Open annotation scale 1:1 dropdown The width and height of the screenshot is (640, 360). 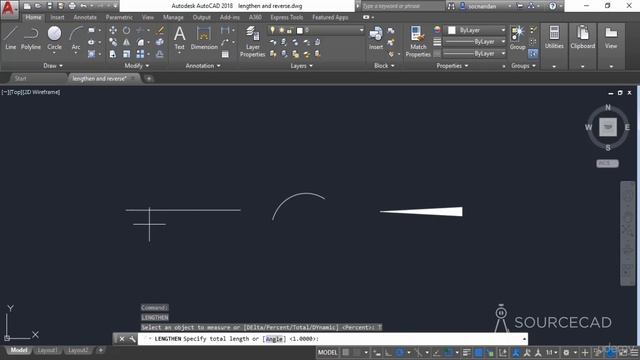[552, 352]
